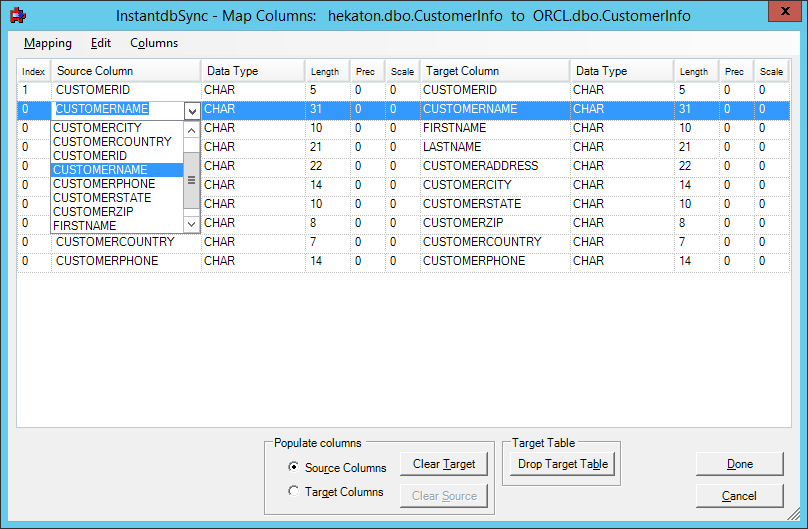This screenshot has height=529, width=808.
Task: Click the Done button
Action: pyautogui.click(x=739, y=464)
